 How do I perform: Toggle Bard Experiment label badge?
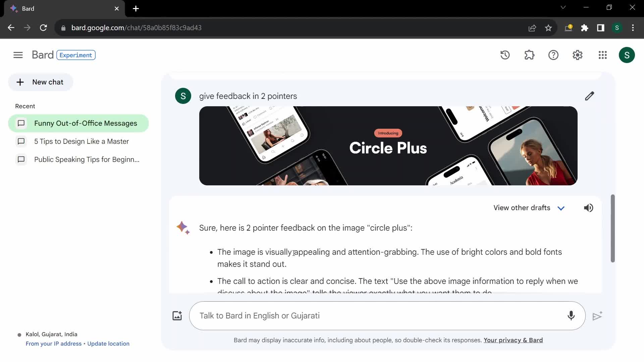point(75,55)
